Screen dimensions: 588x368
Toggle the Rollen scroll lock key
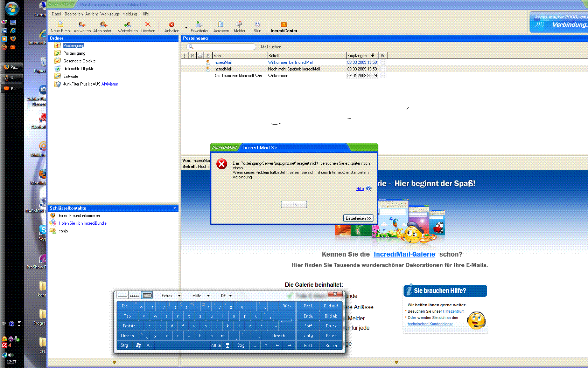tap(331, 346)
